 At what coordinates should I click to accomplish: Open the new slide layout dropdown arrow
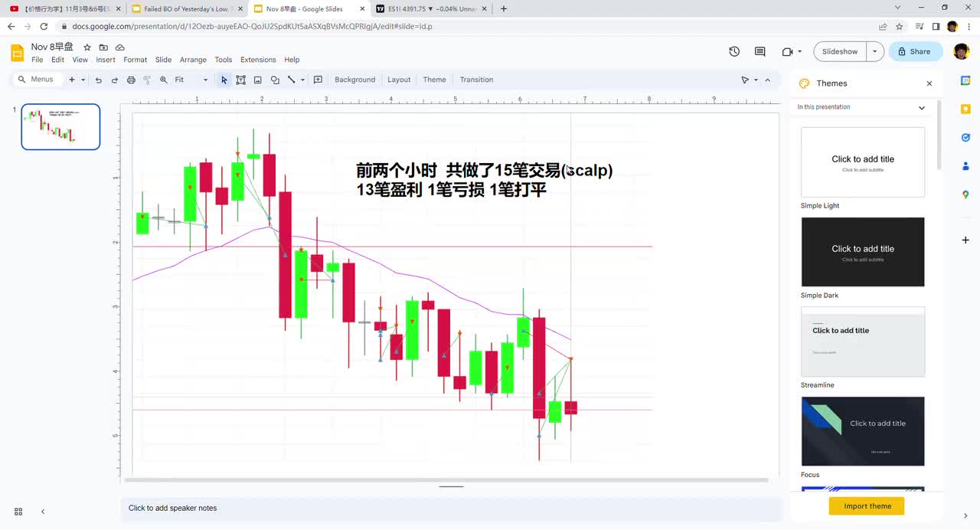[83, 80]
